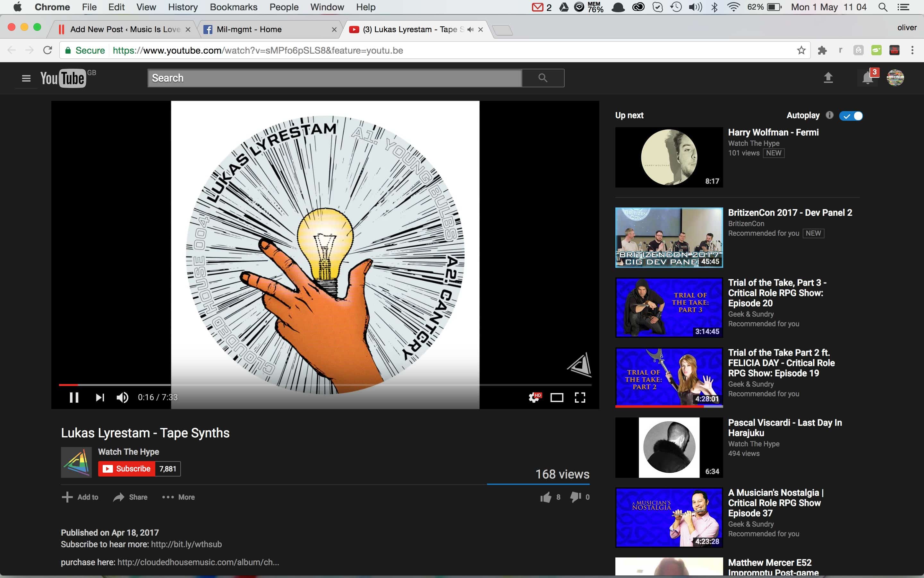Screen dimensions: 924x578
Task: Open the History menu
Action: [183, 7]
